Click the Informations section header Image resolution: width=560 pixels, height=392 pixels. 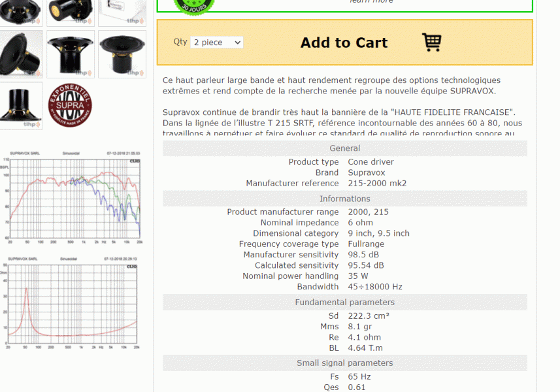tap(344, 199)
